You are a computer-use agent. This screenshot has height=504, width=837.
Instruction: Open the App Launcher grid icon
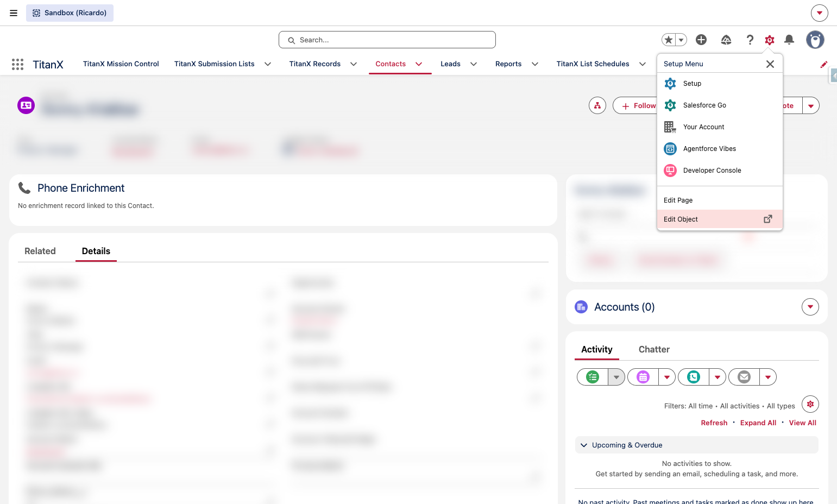tap(17, 64)
